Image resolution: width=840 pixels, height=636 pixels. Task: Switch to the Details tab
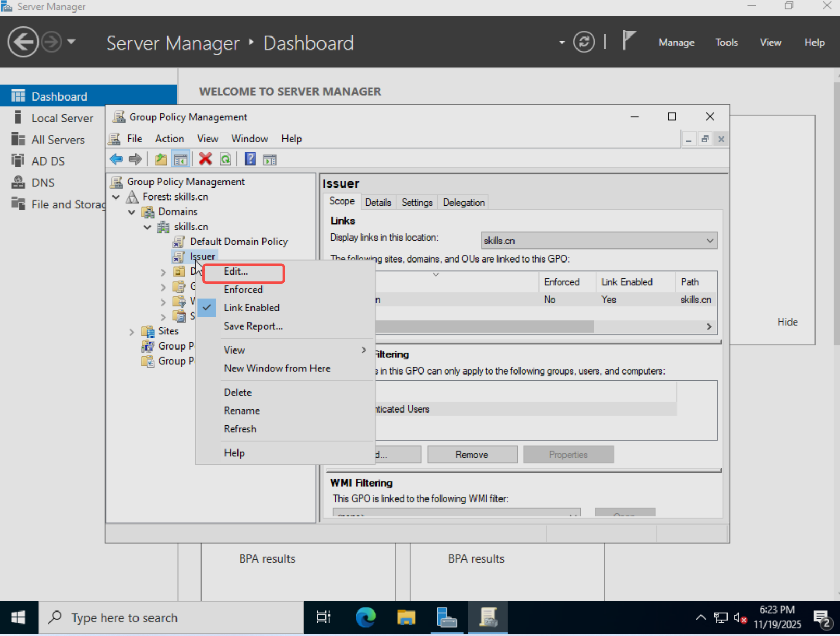click(378, 203)
